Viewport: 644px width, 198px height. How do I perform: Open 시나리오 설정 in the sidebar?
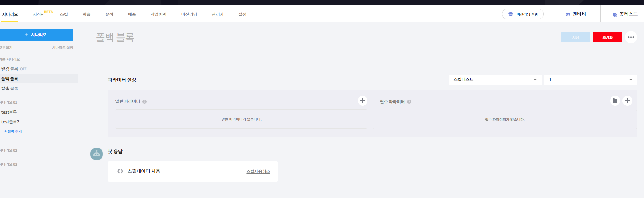click(x=62, y=48)
